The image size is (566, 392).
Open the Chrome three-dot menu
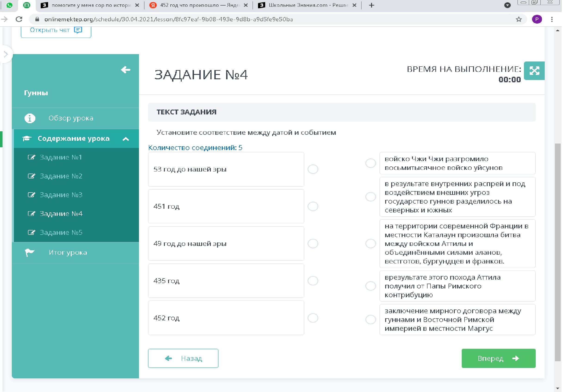click(x=552, y=19)
